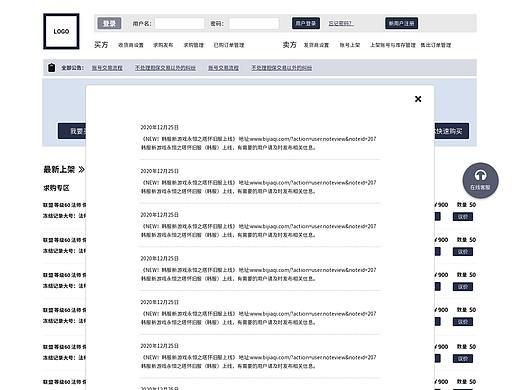This screenshot has width=520, height=390.
Task: Click the LOGO box
Action: pos(61,31)
